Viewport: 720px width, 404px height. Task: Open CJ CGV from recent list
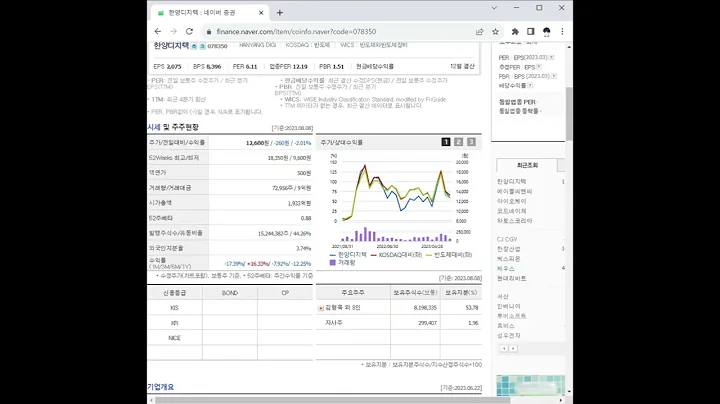pyautogui.click(x=507, y=239)
